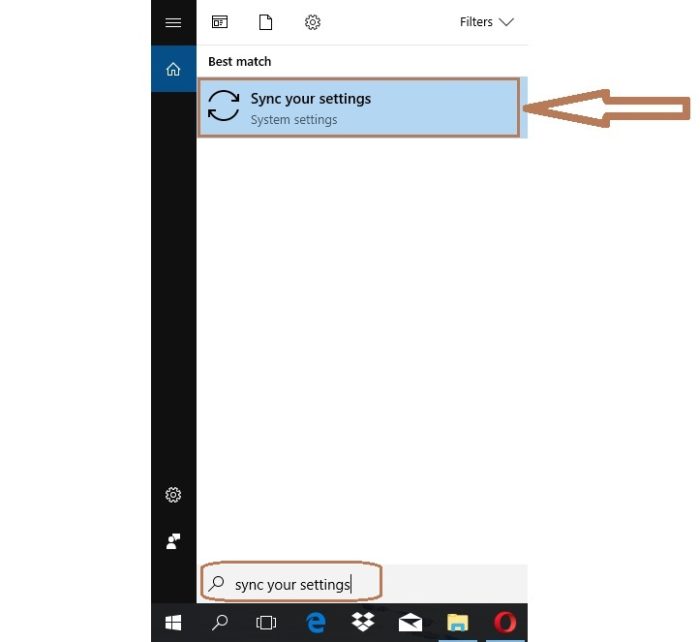
Task: Filter results by Documents icon
Action: pyautogui.click(x=266, y=22)
